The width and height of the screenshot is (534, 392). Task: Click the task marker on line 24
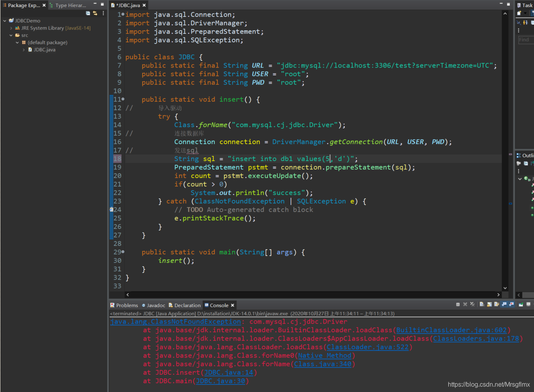(111, 210)
